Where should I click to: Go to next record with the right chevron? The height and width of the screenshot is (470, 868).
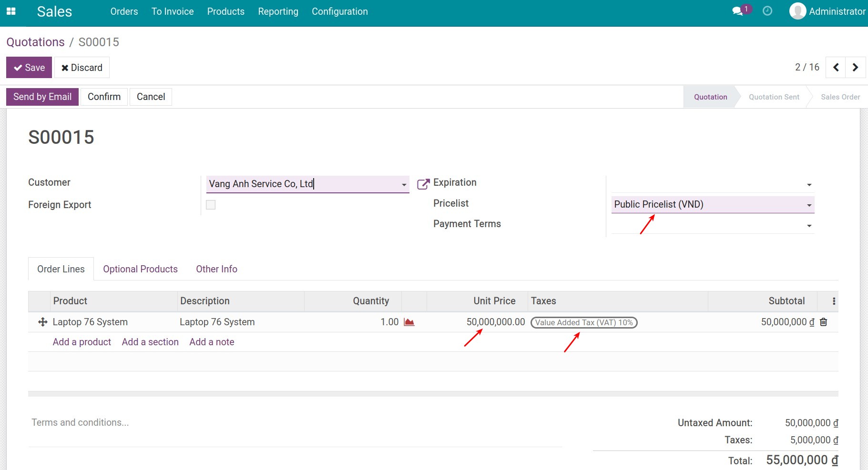pos(855,67)
